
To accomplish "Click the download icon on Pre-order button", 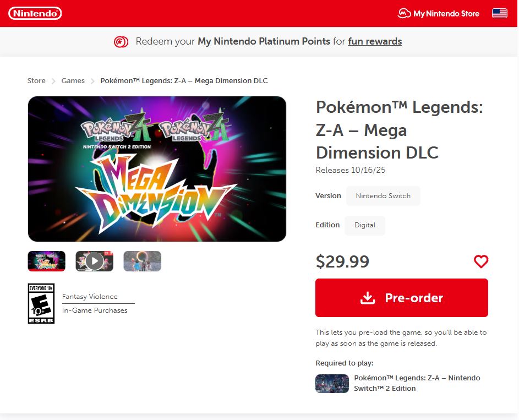I will [x=367, y=298].
